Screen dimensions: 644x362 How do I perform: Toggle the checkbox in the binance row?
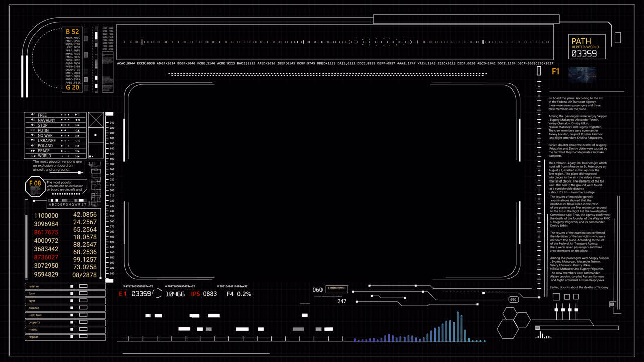[72, 308]
